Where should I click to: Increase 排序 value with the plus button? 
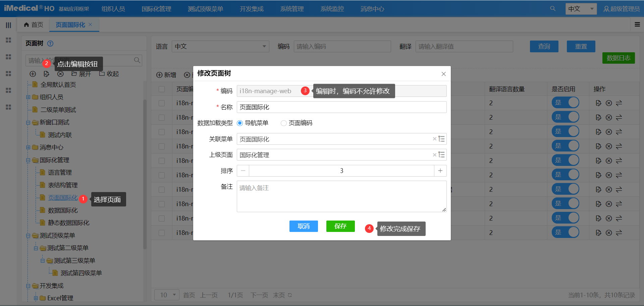[440, 171]
